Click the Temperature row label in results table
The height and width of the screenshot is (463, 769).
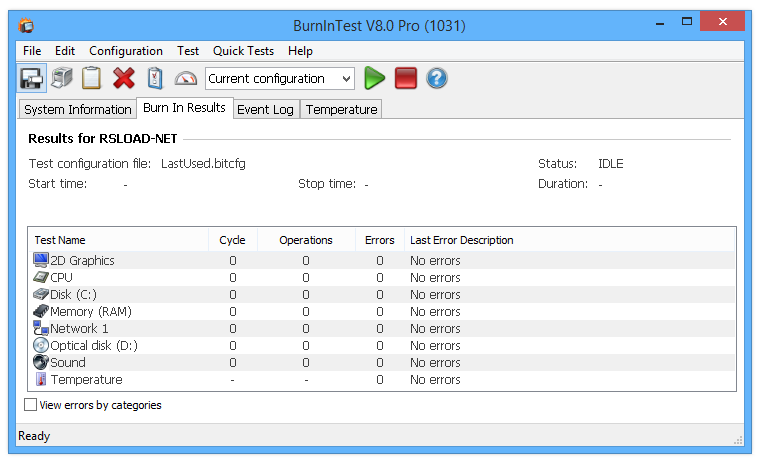[x=87, y=380]
